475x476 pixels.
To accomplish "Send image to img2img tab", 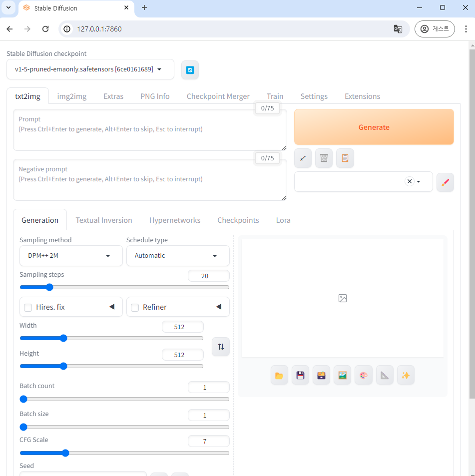I will tap(342, 375).
